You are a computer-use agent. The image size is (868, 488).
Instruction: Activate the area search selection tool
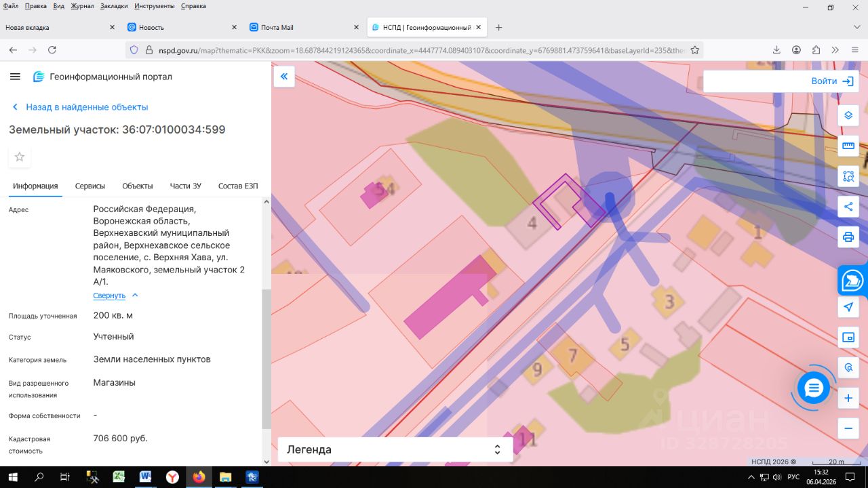848,177
